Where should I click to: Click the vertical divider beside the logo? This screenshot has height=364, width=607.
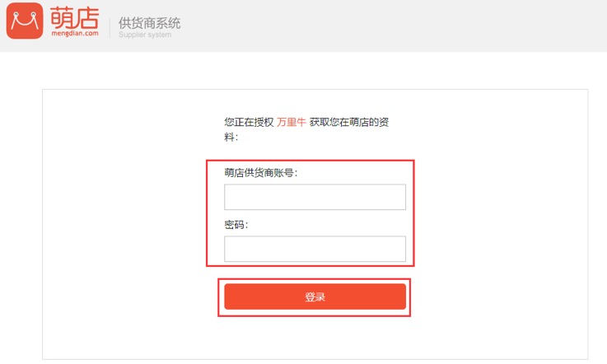110,26
